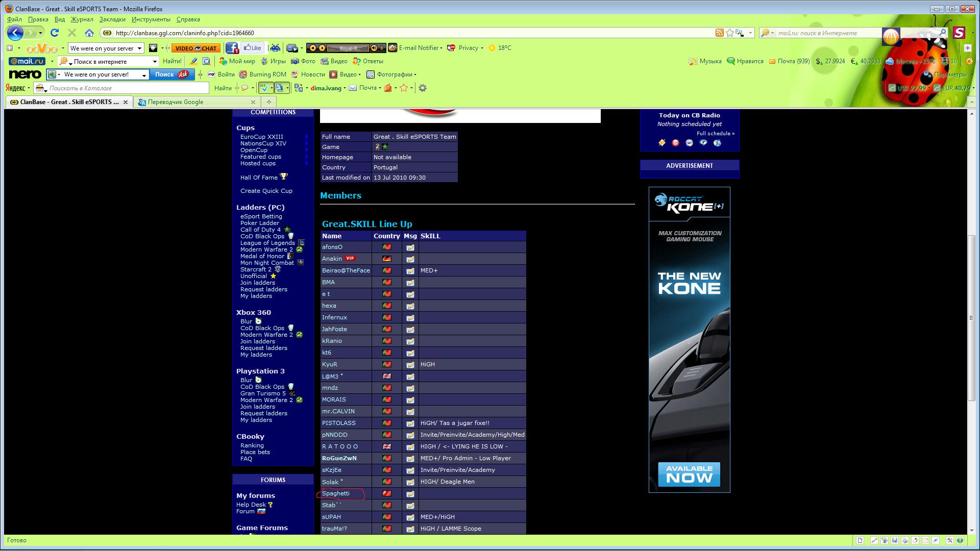The image size is (980, 551).
Task: Mute the toolbar radio player volume
Action: (374, 48)
